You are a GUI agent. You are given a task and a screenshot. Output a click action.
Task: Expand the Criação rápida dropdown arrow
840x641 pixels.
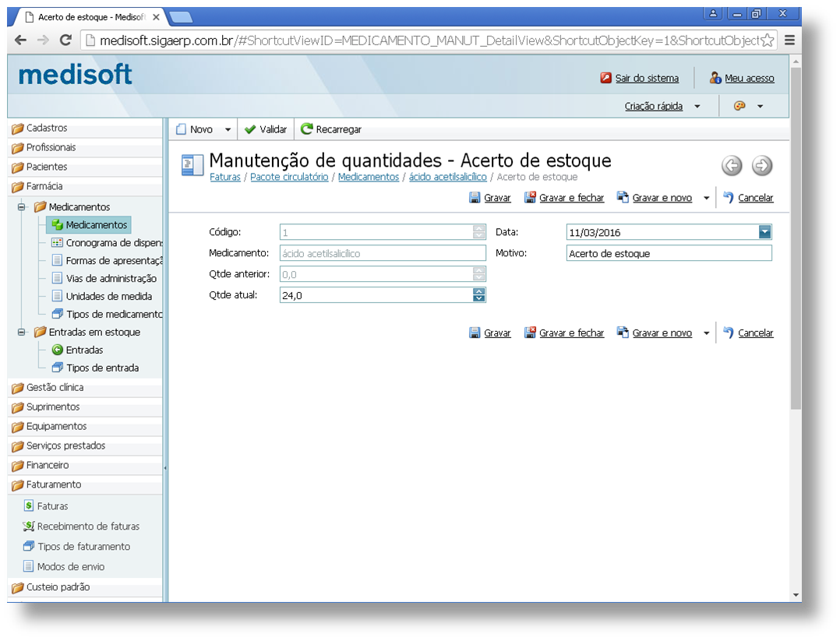coord(697,107)
